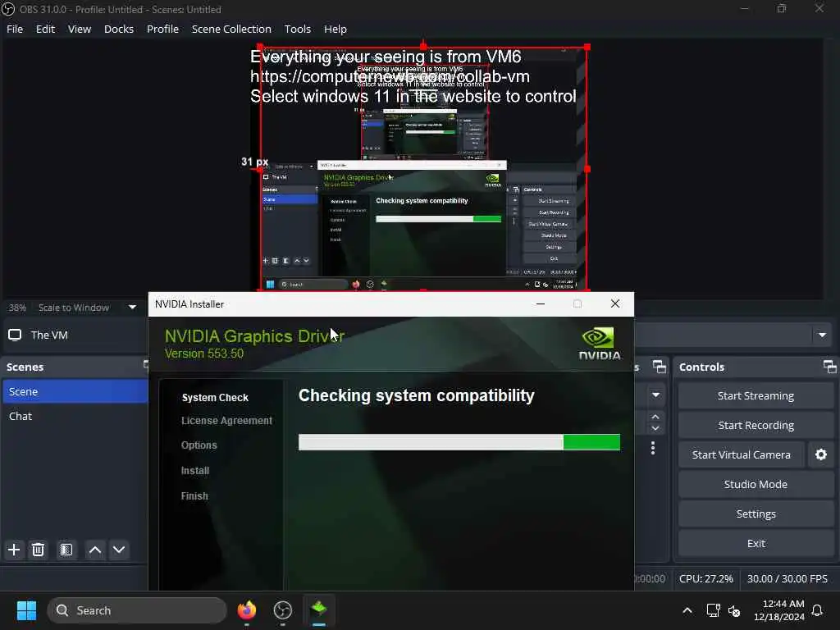Viewport: 840px width, 630px height.
Task: Open the Tools menu
Action: pyautogui.click(x=297, y=29)
